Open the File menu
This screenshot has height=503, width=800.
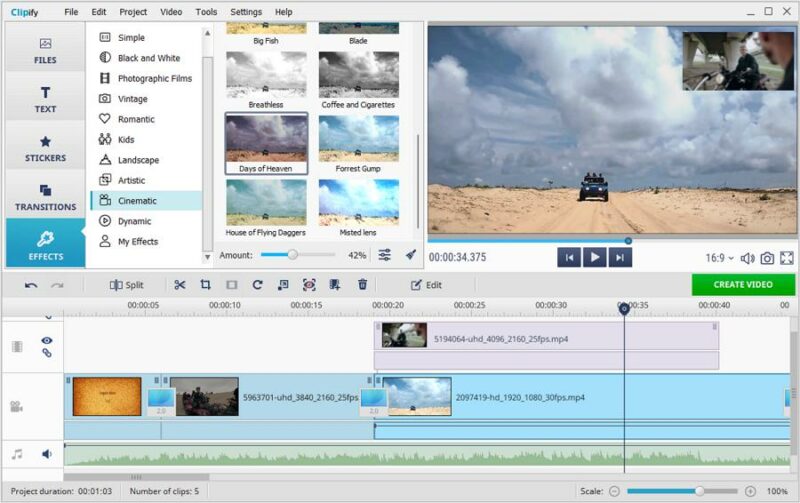tap(71, 12)
